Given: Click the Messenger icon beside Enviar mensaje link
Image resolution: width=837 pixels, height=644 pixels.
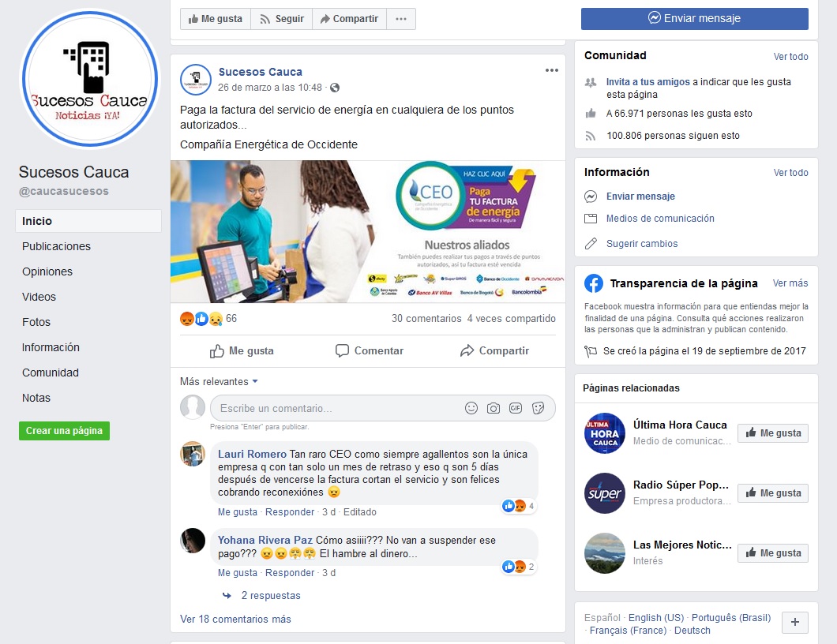Looking at the screenshot, I should pos(591,197).
